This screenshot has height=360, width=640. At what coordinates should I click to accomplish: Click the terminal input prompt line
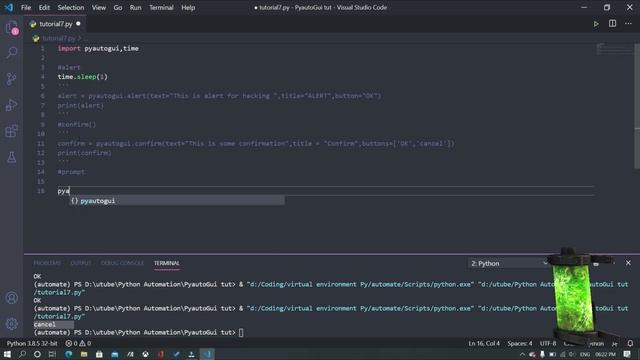tap(139, 332)
